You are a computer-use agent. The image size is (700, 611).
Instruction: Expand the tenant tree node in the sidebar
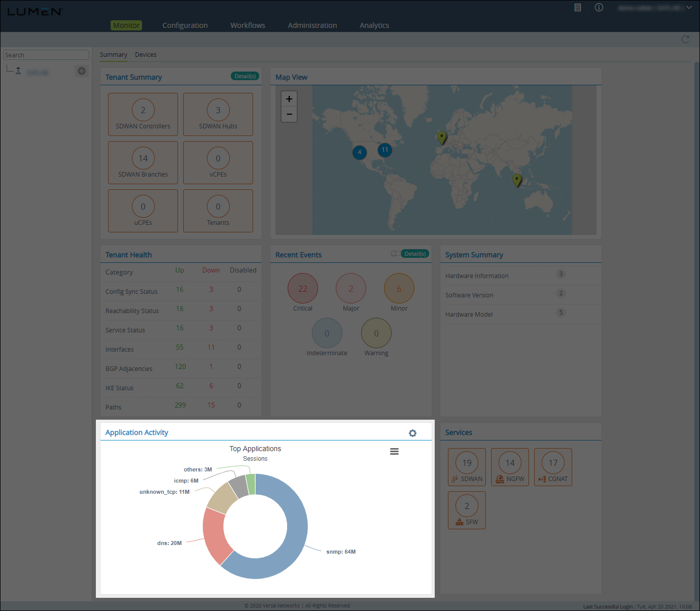coord(18,71)
